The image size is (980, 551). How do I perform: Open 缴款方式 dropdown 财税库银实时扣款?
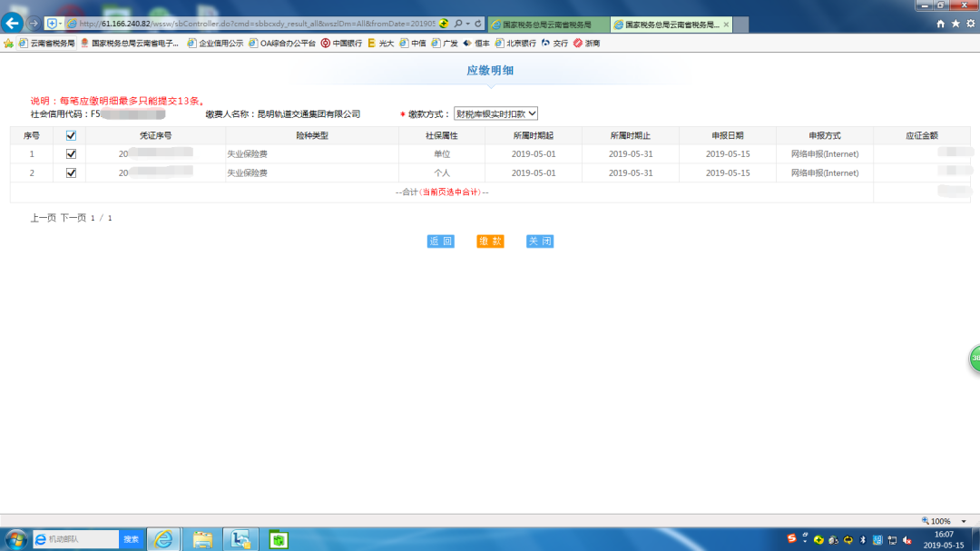[x=495, y=113]
